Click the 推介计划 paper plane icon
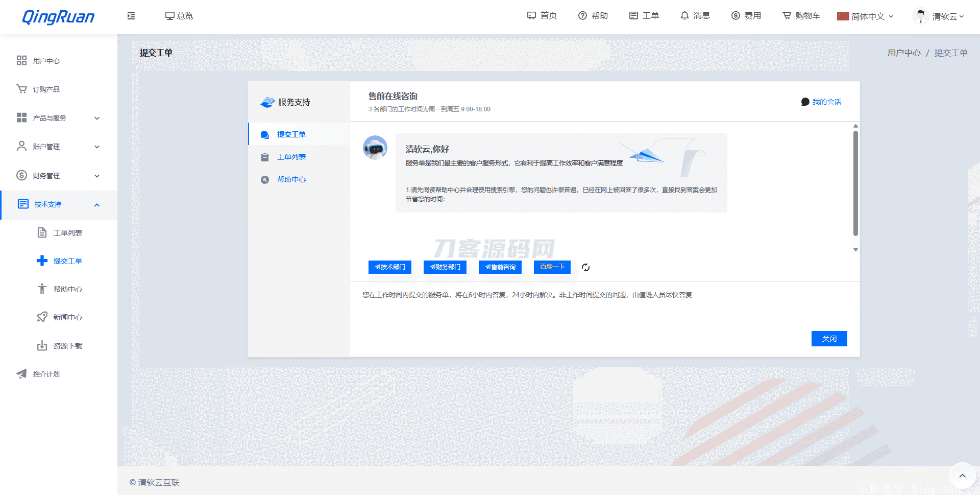The height and width of the screenshot is (495, 980). (21, 373)
